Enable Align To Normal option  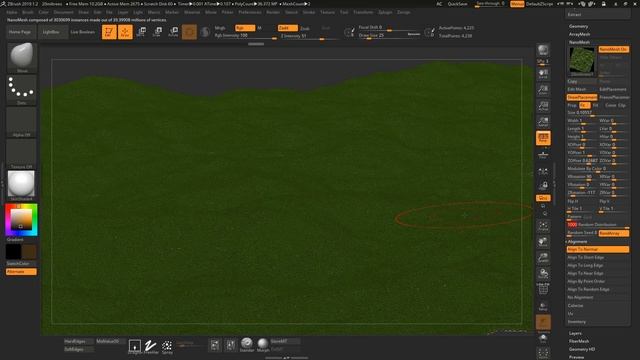(598, 249)
